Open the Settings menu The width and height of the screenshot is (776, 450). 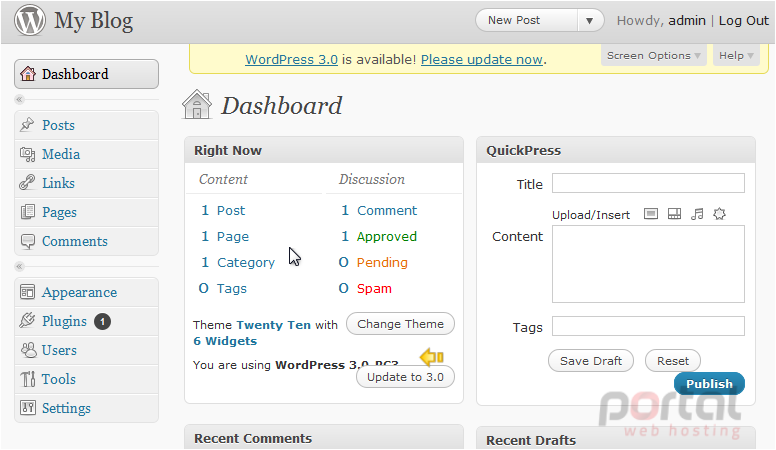pyautogui.click(x=87, y=408)
